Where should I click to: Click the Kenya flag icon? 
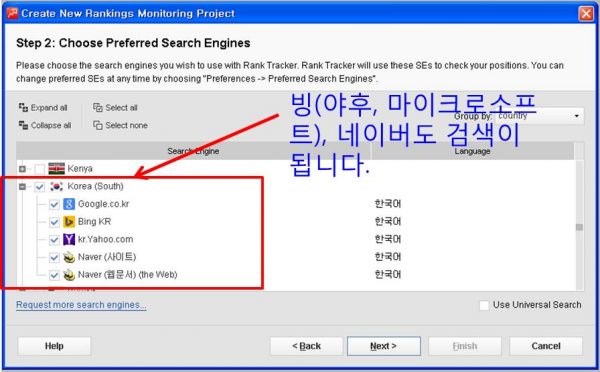pyautogui.click(x=56, y=168)
